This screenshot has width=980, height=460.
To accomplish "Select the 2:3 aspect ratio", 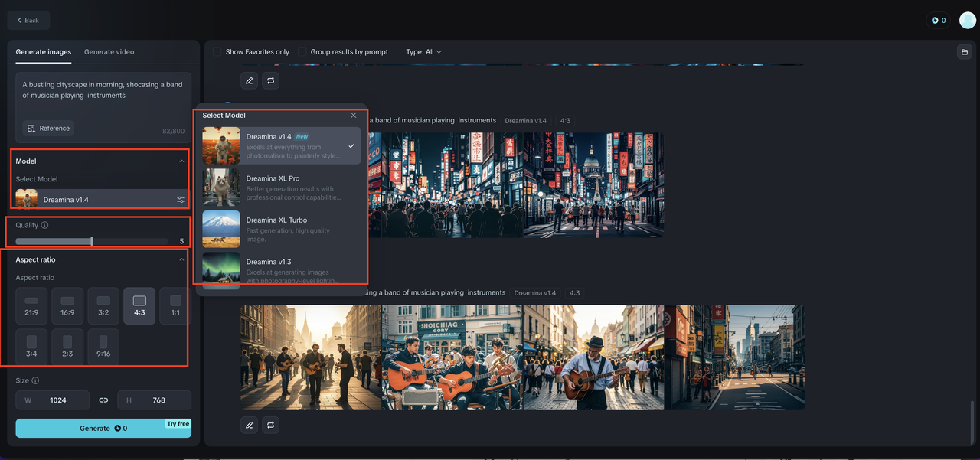I will click(67, 347).
